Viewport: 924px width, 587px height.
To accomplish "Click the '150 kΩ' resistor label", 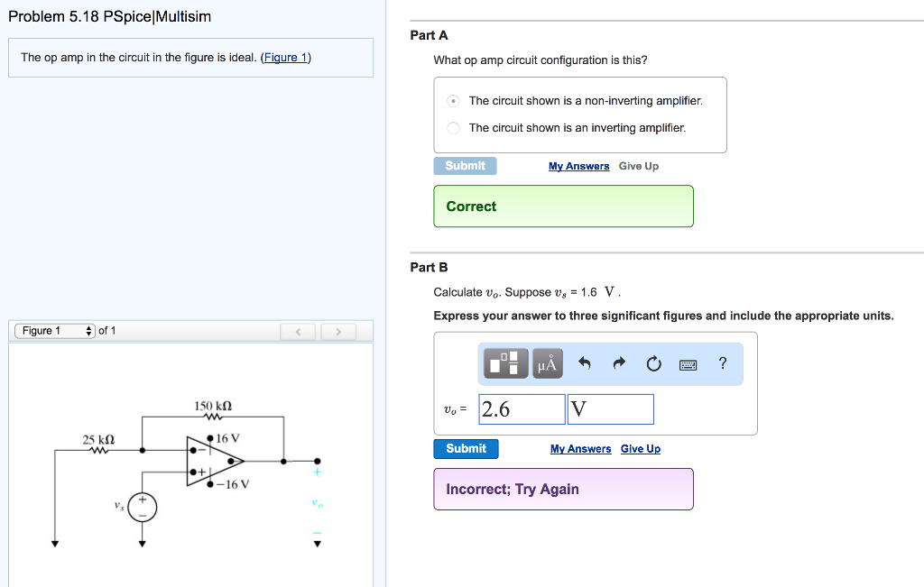I will coord(213,406).
